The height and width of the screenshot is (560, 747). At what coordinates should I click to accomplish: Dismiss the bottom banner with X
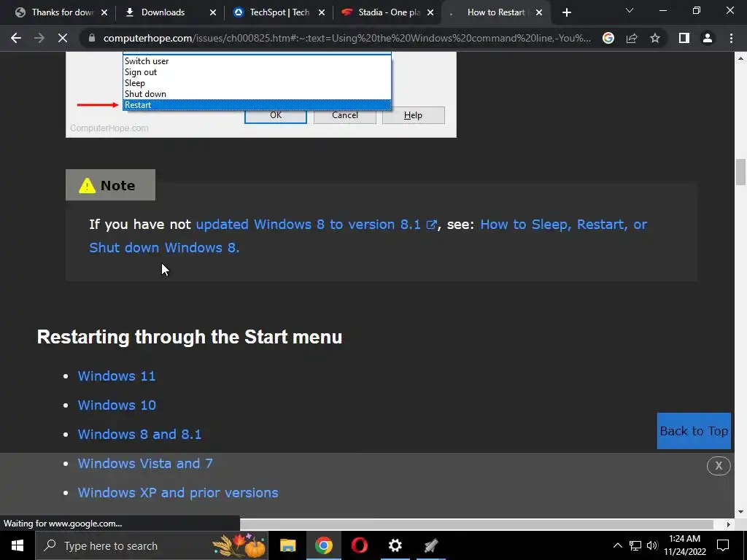(719, 465)
